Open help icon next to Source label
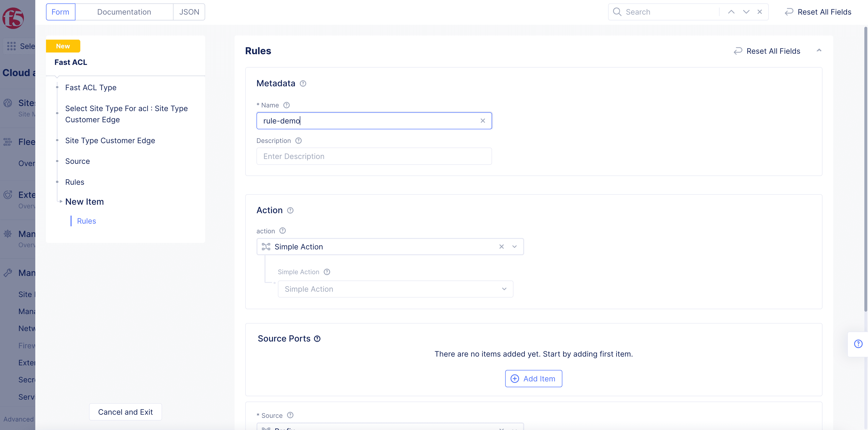The width and height of the screenshot is (868, 430). 290,415
